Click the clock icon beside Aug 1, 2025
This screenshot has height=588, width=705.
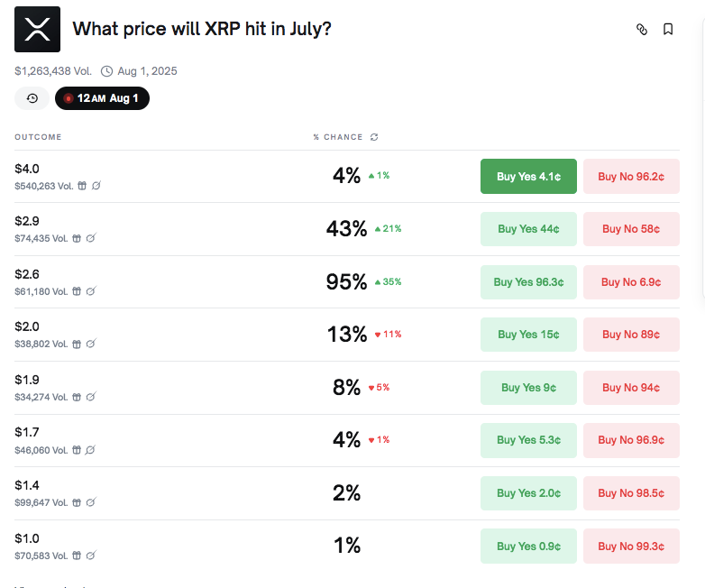106,71
